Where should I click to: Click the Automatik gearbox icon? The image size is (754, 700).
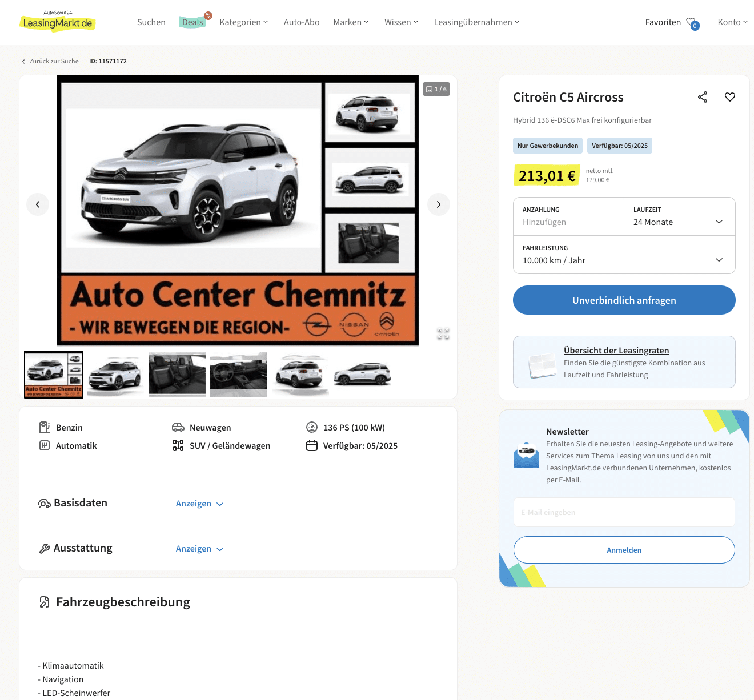(x=45, y=445)
